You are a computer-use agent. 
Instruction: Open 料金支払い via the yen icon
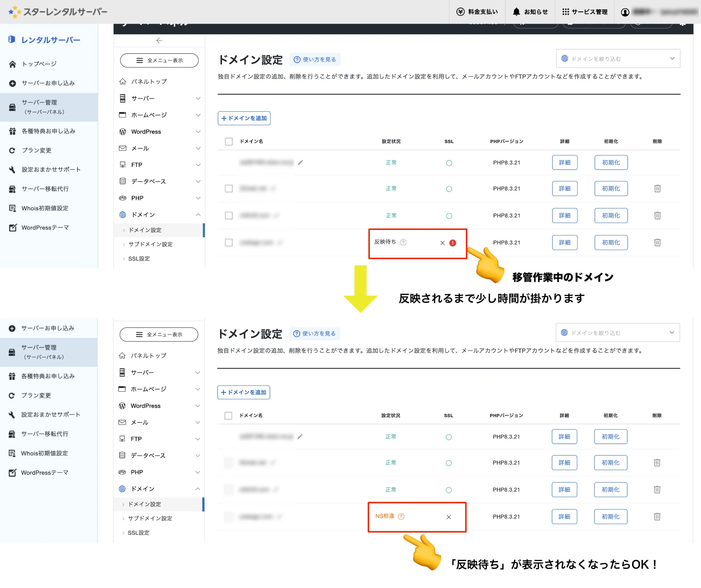(460, 12)
